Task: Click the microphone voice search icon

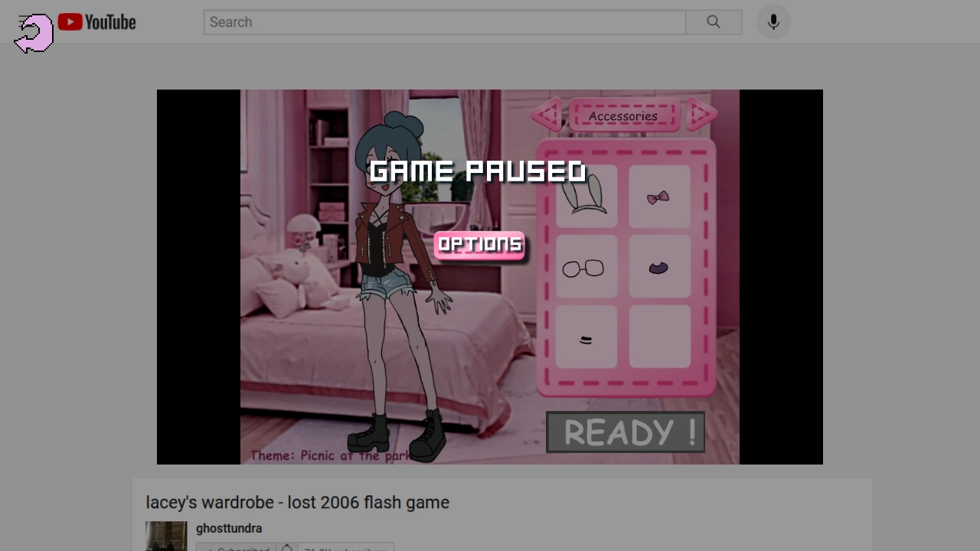Action: tap(773, 22)
